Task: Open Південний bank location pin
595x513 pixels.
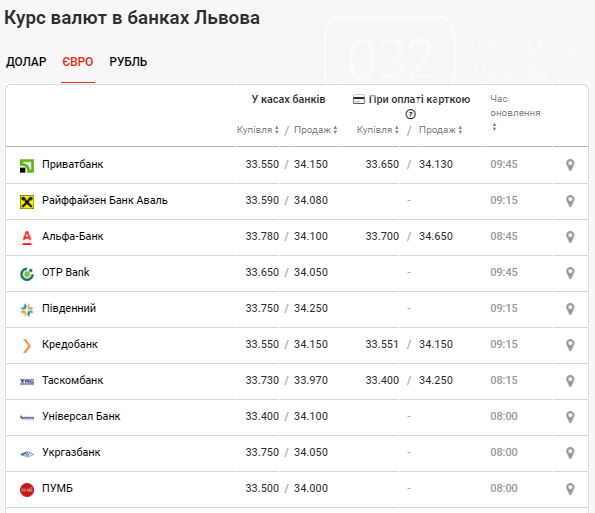Action: click(570, 309)
